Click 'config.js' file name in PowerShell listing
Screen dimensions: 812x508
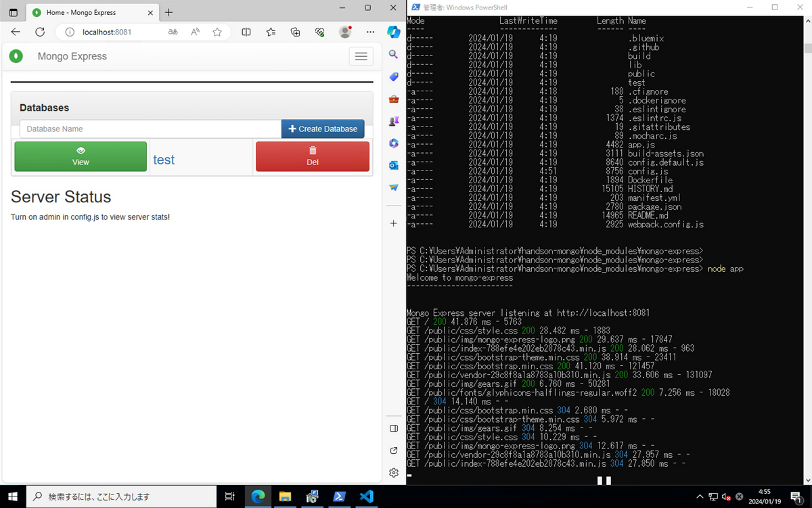[648, 171]
